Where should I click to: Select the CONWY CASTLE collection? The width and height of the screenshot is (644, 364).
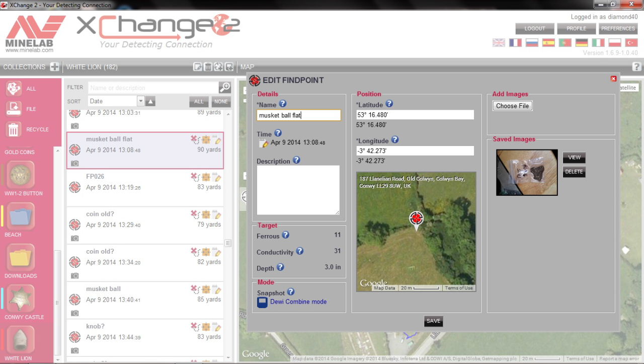(x=21, y=299)
